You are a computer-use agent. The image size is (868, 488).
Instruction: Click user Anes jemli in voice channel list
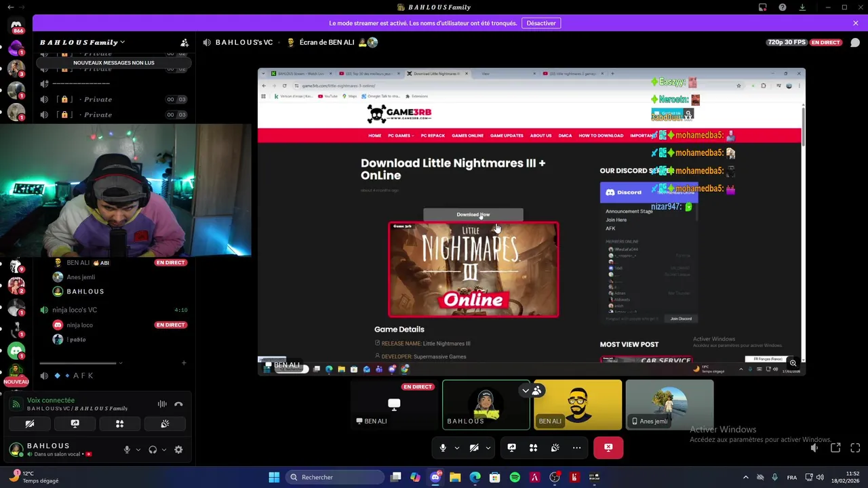pyautogui.click(x=81, y=277)
